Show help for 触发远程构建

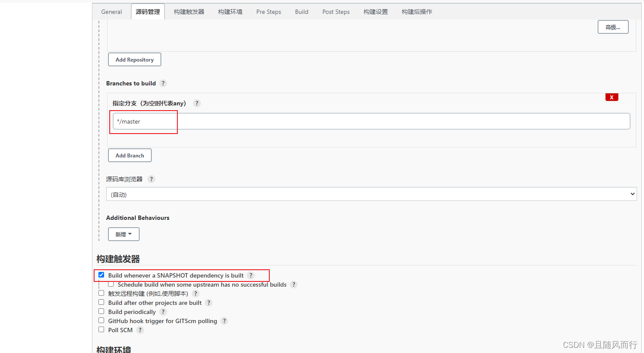pyautogui.click(x=196, y=294)
